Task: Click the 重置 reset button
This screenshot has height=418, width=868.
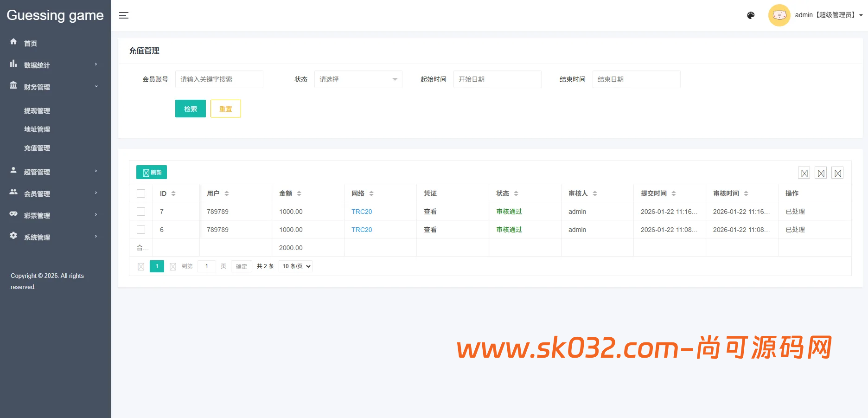Action: (225, 109)
